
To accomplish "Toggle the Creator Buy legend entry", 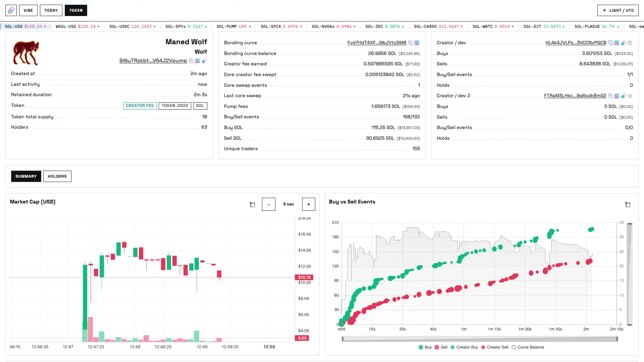I will coord(464,347).
